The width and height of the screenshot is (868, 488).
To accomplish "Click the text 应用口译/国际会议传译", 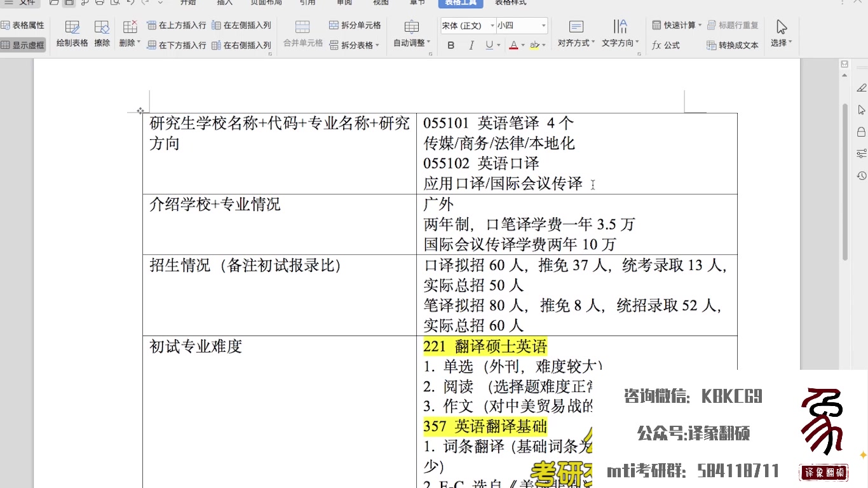I will pyautogui.click(x=503, y=184).
